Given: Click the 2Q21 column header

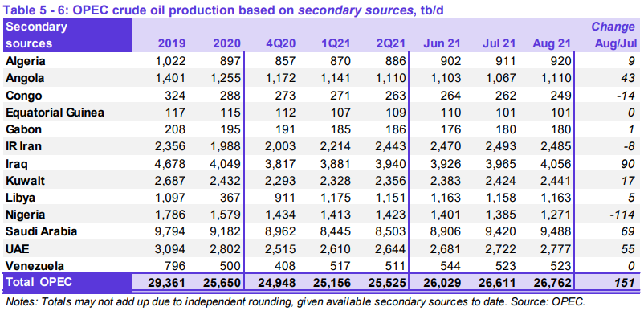Looking at the screenshot, I should tap(390, 43).
